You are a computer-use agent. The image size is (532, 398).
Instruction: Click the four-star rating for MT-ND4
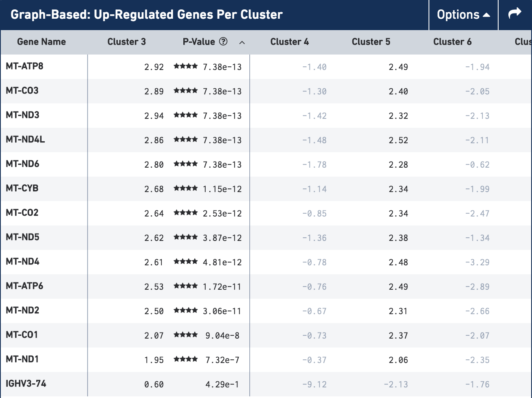[x=185, y=262]
